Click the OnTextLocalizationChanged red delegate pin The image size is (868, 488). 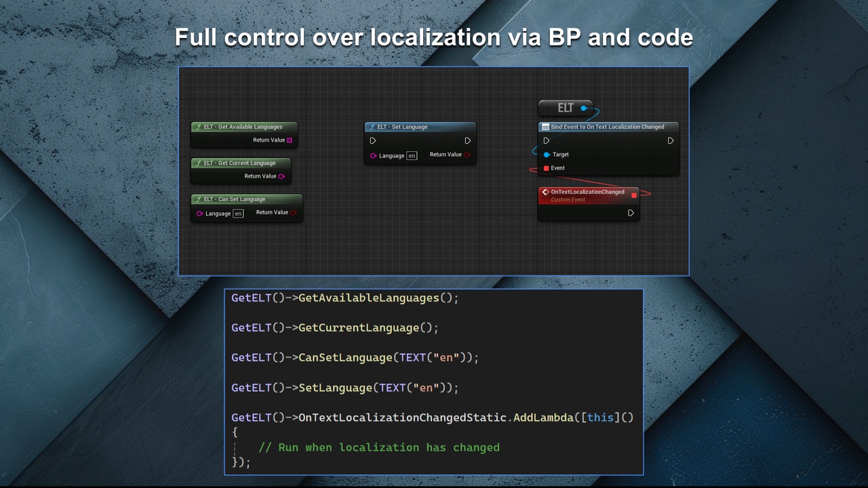click(x=634, y=195)
